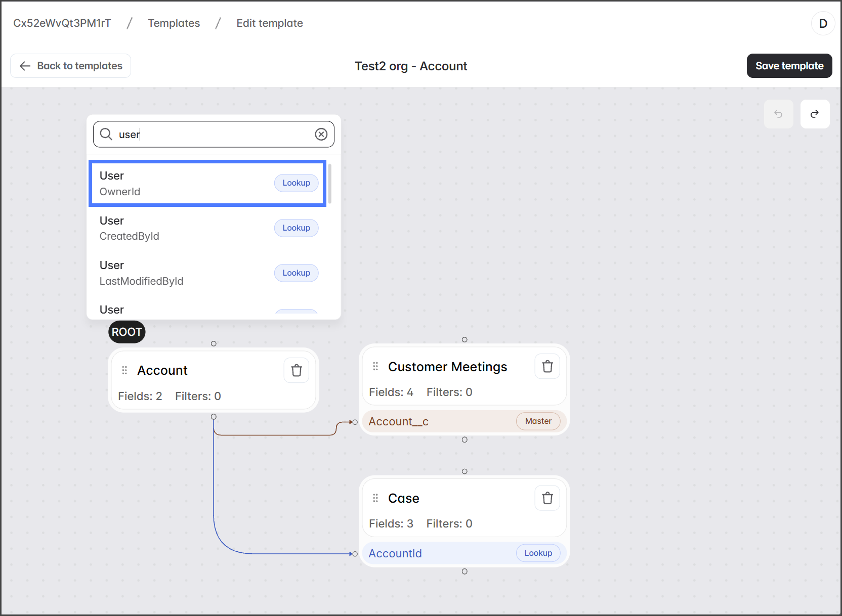842x616 pixels.
Task: Click the Customer Meetings drag handle
Action: click(375, 367)
